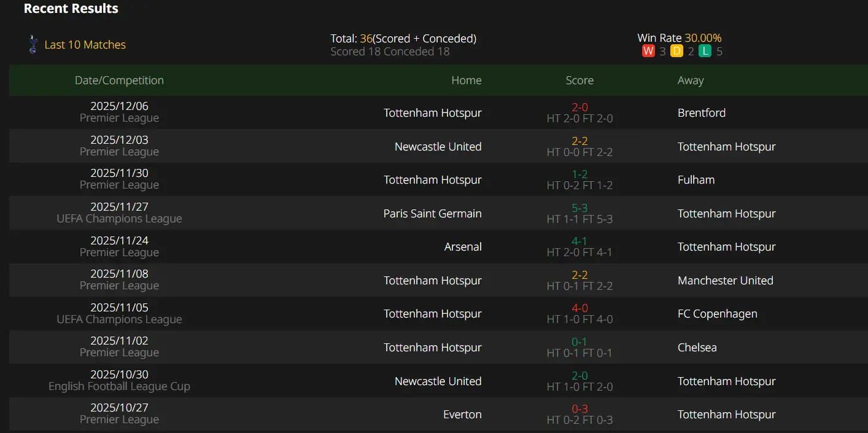Open the Chelsea team link
This screenshot has height=433, width=868.
click(x=697, y=348)
